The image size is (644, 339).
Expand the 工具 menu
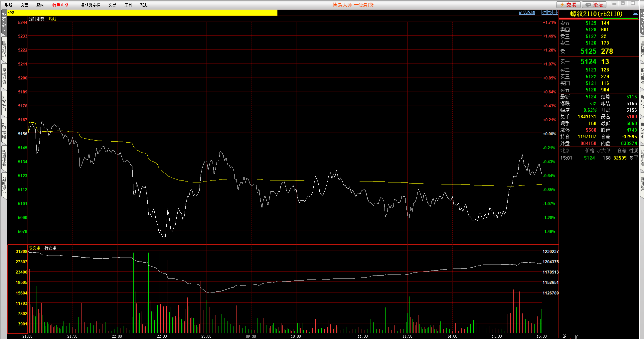pyautogui.click(x=128, y=5)
